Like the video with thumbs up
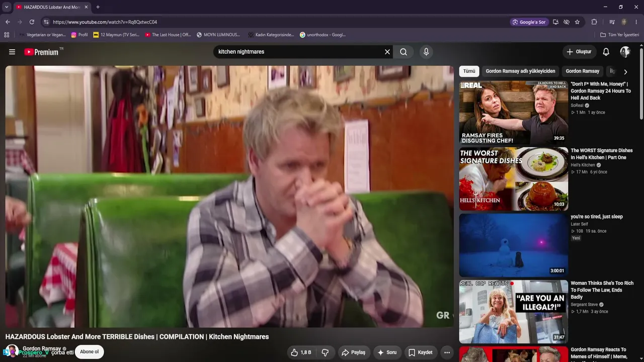This screenshot has width=644, height=362. click(x=300, y=352)
